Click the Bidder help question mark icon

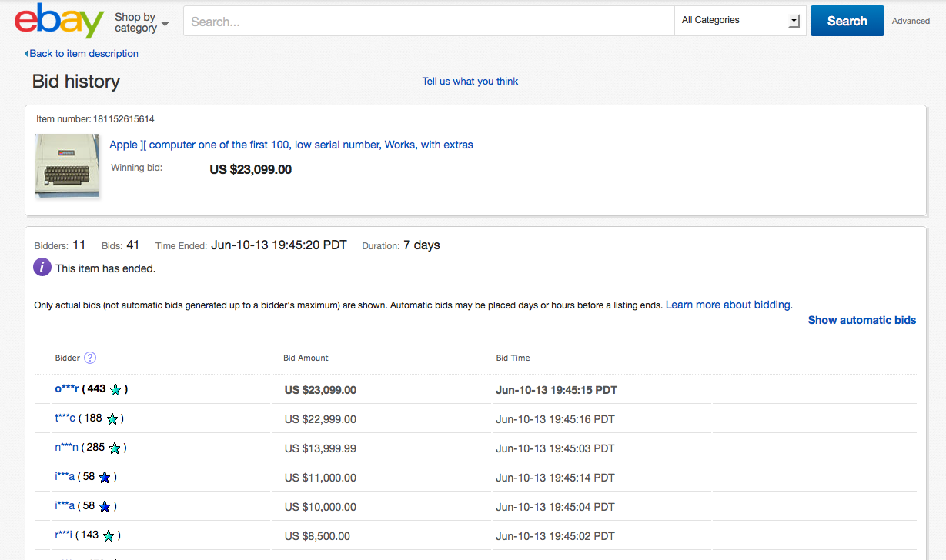(90, 358)
